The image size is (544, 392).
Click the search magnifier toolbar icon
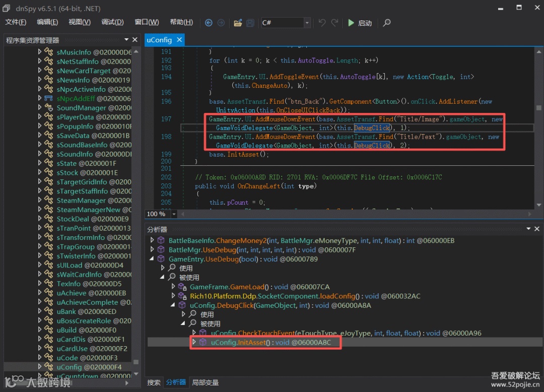click(x=386, y=23)
